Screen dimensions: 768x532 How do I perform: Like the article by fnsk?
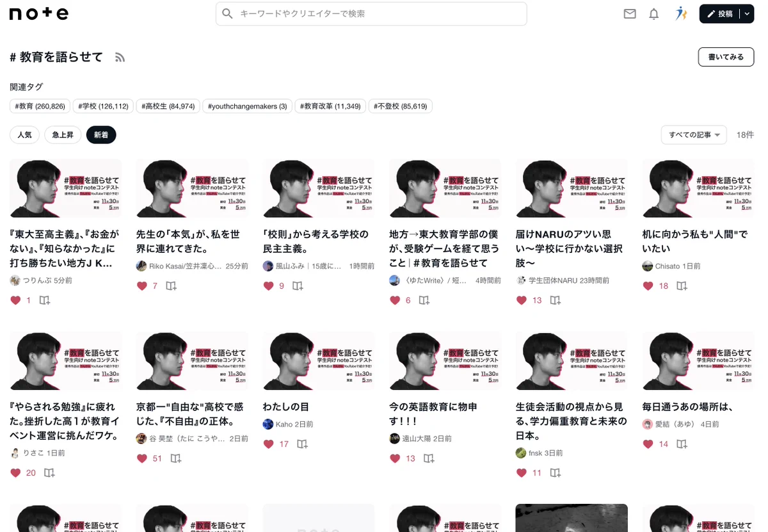coord(522,472)
